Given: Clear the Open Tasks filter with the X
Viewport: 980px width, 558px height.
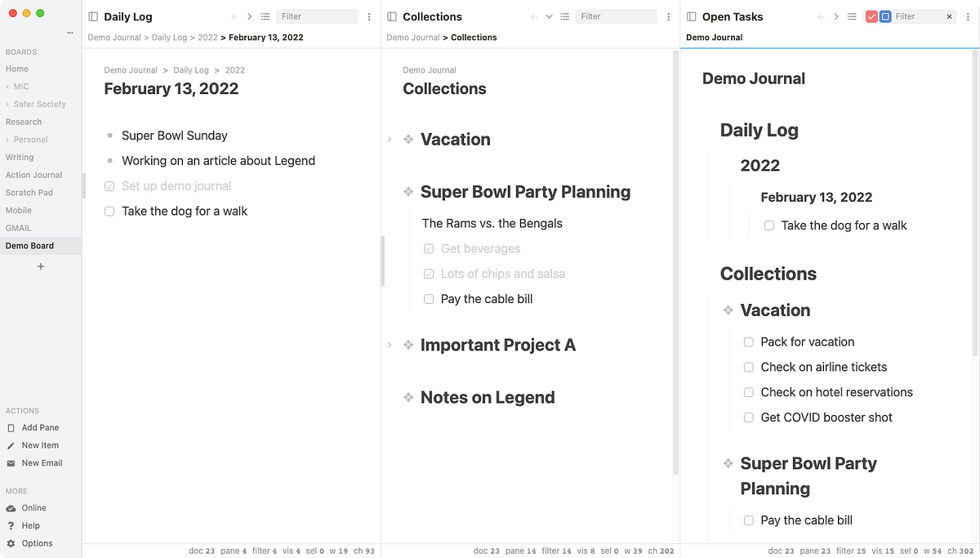Looking at the screenshot, I should (x=949, y=16).
